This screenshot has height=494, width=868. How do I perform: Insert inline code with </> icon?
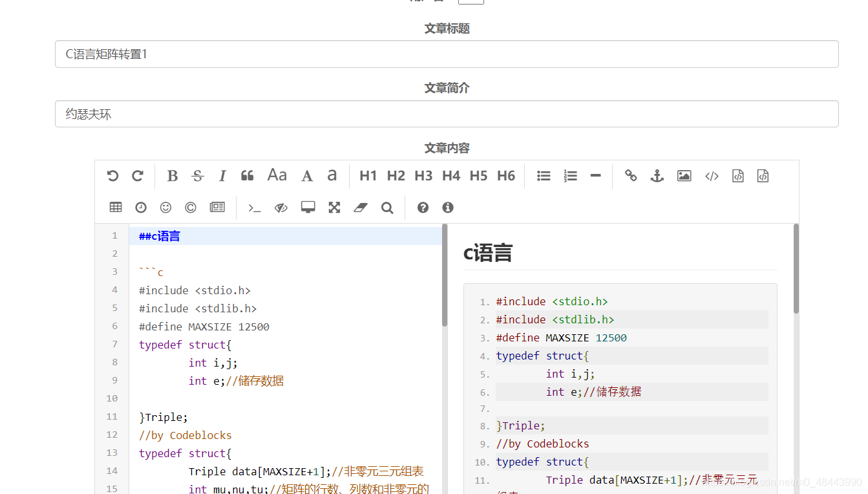(712, 176)
